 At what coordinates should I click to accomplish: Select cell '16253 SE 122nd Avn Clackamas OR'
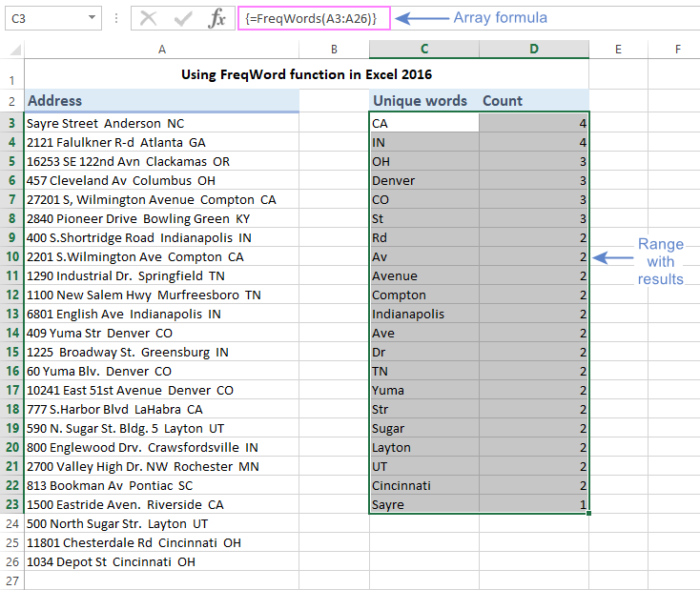coord(161,161)
